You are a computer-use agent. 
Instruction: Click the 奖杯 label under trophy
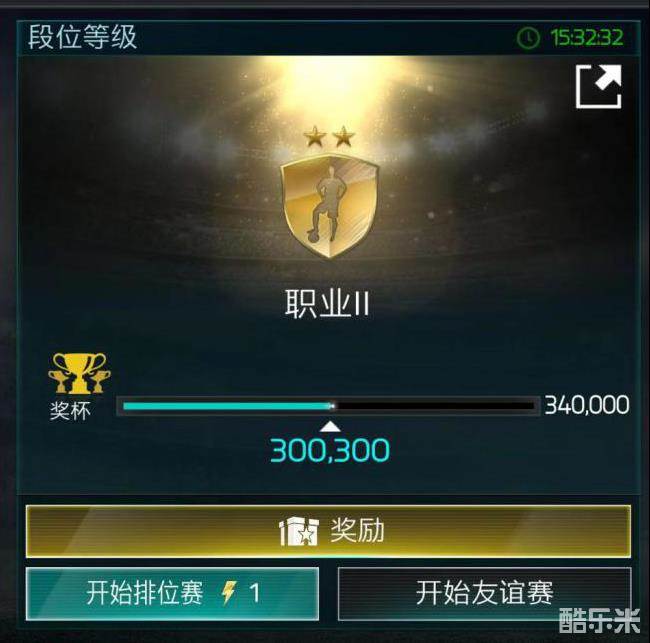tap(70, 411)
